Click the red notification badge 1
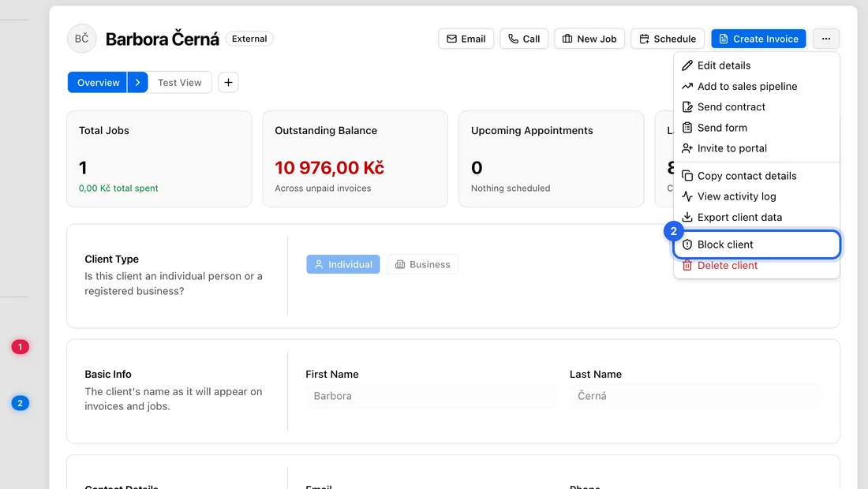Screen dimensions: 868x489 click(x=20, y=347)
